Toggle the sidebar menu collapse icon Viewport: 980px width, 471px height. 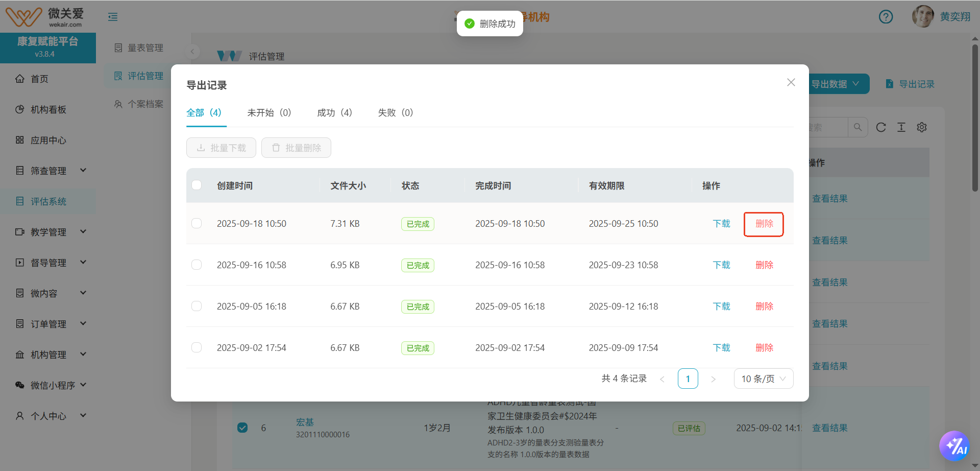pyautogui.click(x=113, y=17)
